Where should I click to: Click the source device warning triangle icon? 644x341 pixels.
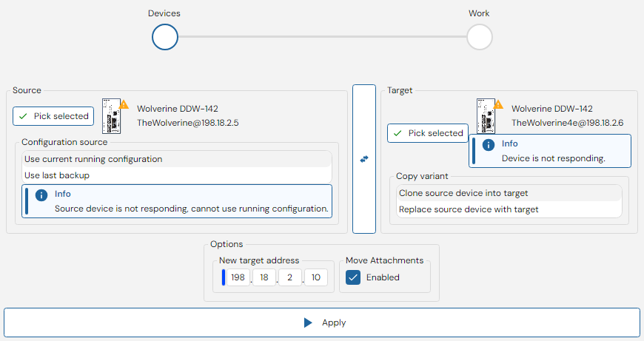pos(124,104)
